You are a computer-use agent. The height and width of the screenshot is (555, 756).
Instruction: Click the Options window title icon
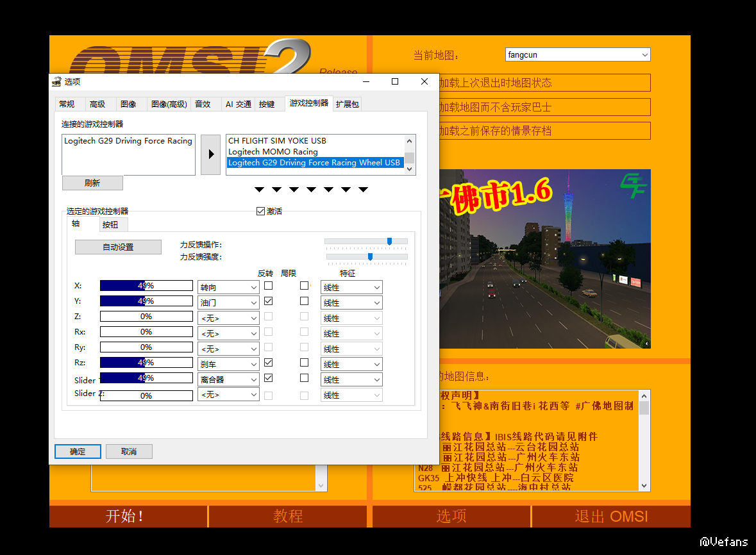click(x=57, y=81)
